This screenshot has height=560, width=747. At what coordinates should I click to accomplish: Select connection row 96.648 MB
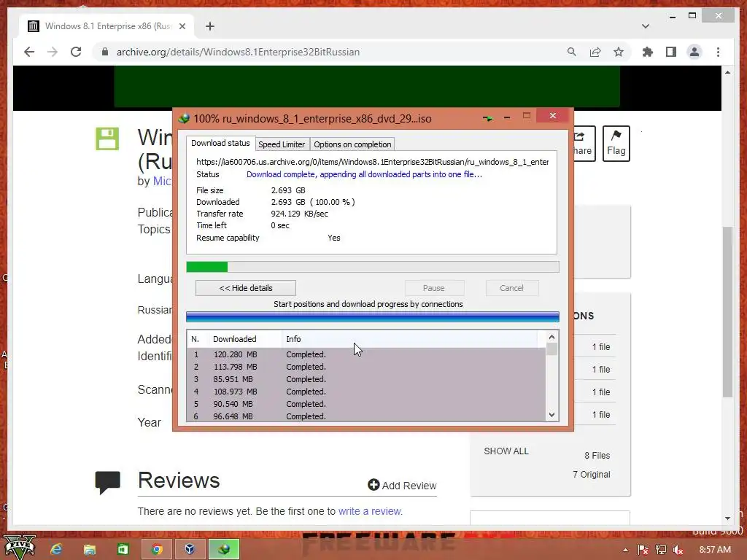366,416
